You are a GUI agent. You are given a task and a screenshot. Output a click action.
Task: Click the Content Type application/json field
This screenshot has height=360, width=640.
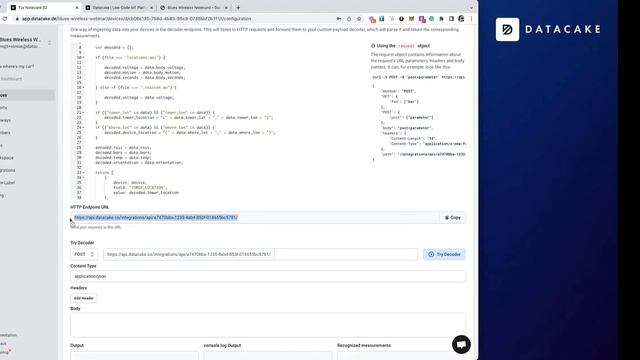pos(268,276)
